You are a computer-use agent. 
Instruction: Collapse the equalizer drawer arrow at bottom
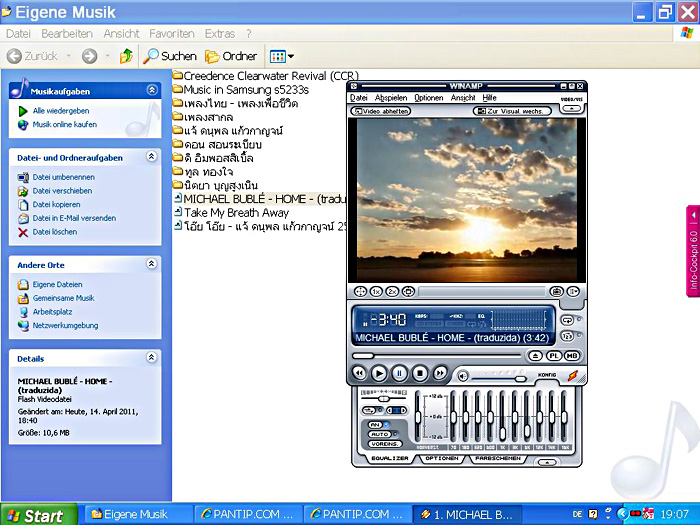coord(547,462)
